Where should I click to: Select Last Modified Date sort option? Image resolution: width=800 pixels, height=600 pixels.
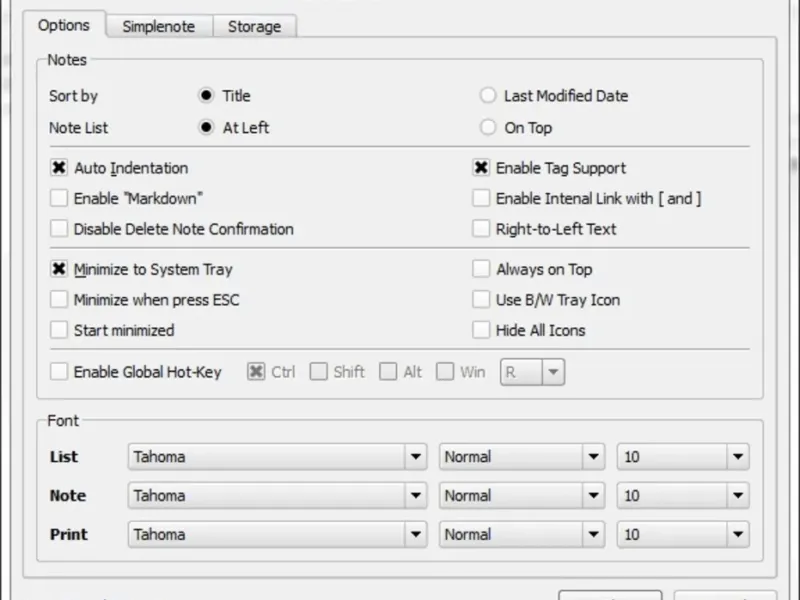488,96
